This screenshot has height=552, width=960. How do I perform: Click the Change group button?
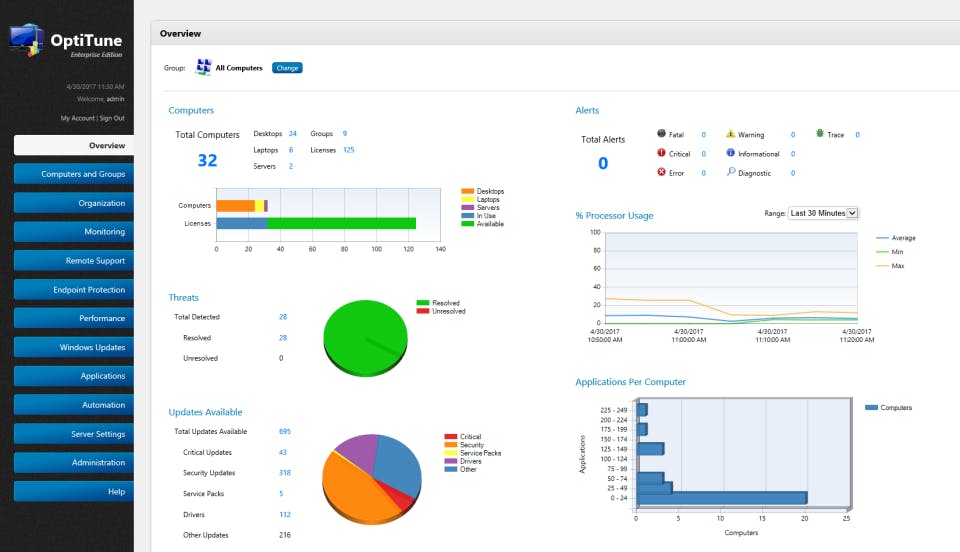tap(287, 68)
